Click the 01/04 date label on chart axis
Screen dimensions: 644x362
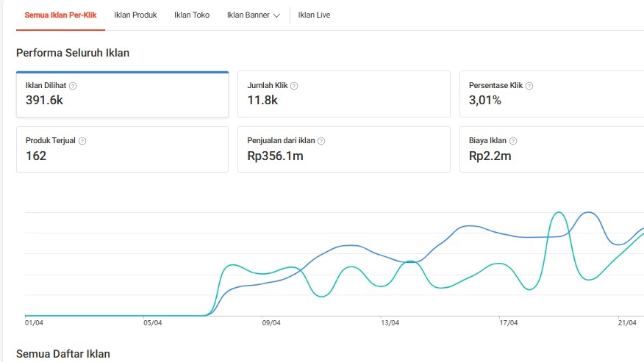pyautogui.click(x=34, y=323)
